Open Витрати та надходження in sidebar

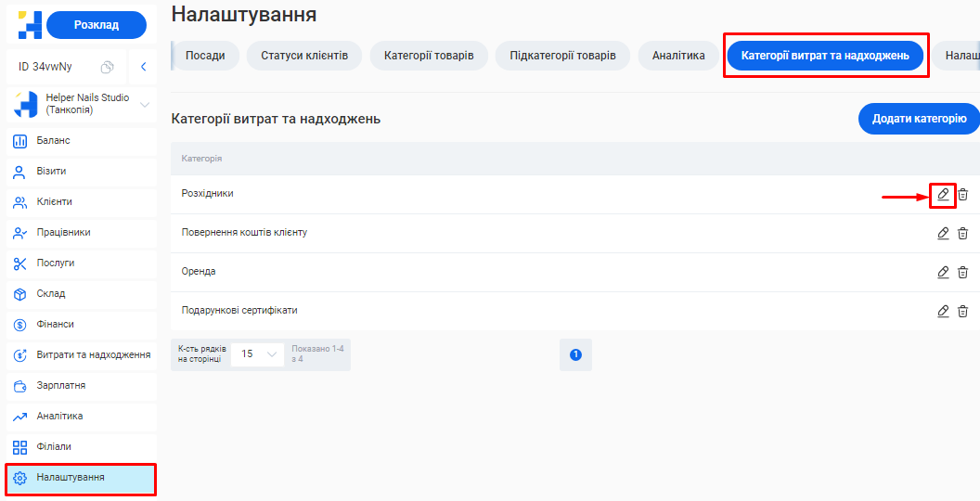coord(93,355)
